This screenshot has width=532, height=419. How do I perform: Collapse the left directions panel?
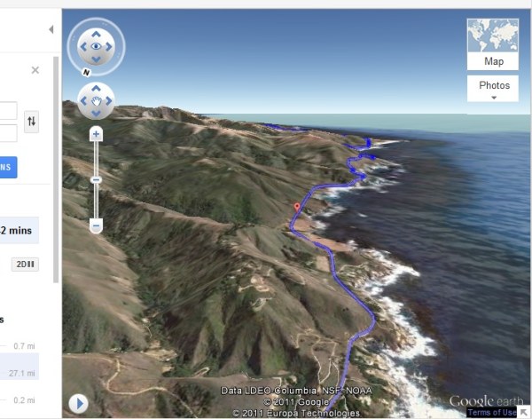pyautogui.click(x=51, y=29)
